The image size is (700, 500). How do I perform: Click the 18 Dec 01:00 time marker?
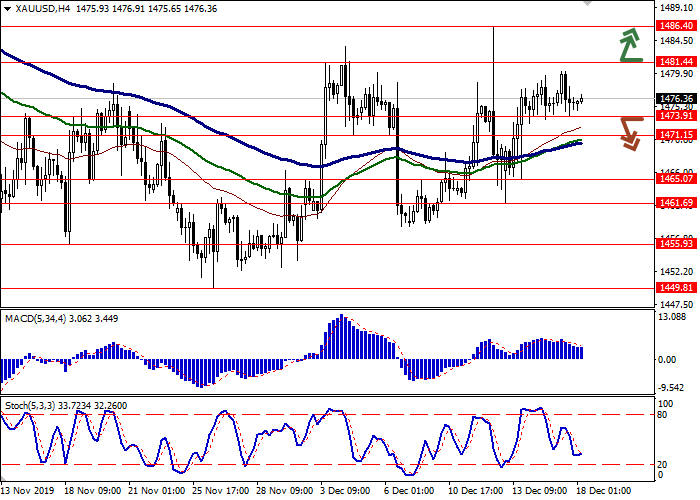[609, 492]
